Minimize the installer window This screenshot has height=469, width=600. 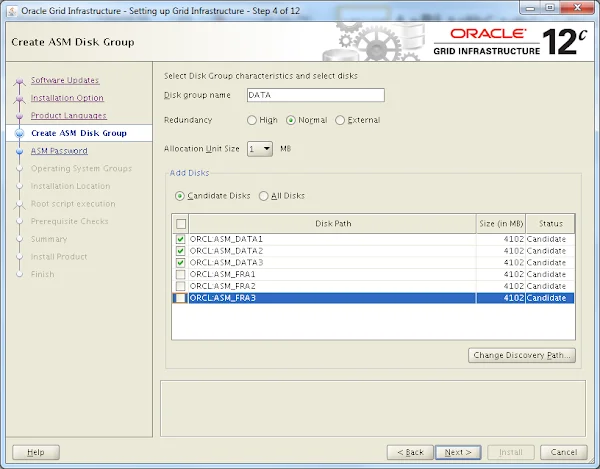pos(530,8)
